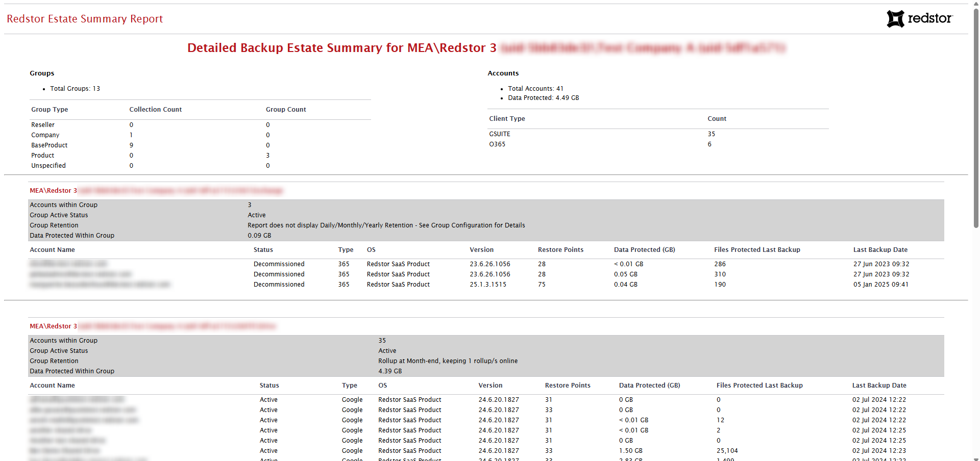Click the Group Type column header
980x461 pixels.
point(50,110)
